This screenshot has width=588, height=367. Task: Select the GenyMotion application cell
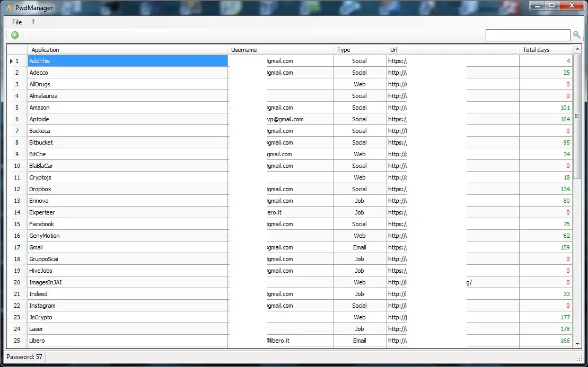(127, 236)
